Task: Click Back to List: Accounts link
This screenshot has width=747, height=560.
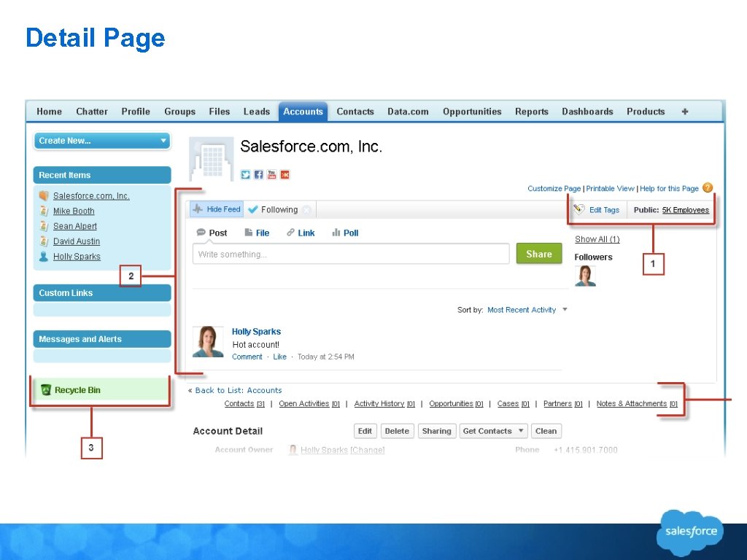Action: (x=239, y=390)
